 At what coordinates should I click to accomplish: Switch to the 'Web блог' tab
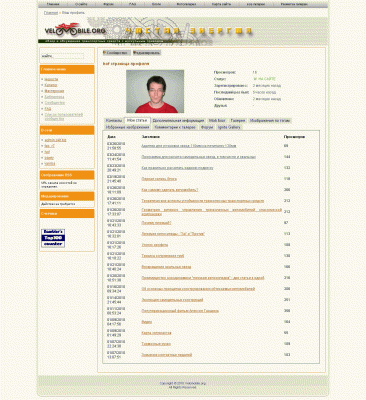(217, 121)
